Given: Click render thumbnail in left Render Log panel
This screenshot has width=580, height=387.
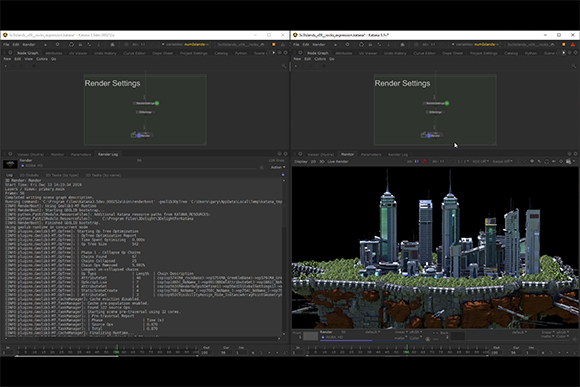Looking at the screenshot, I should [10, 164].
